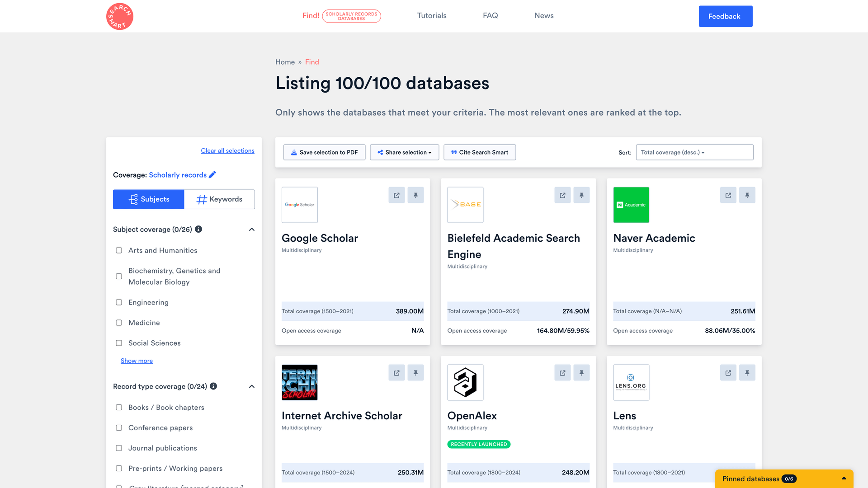The width and height of the screenshot is (868, 488).
Task: Click the info icon next to Subject coverage
Action: coord(198,229)
